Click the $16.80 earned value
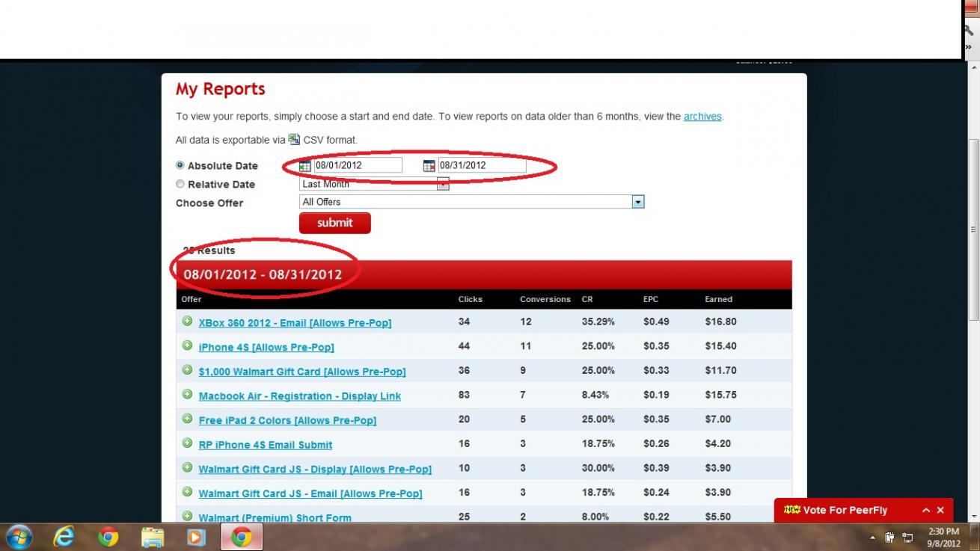This screenshot has width=980, height=551. (x=720, y=321)
